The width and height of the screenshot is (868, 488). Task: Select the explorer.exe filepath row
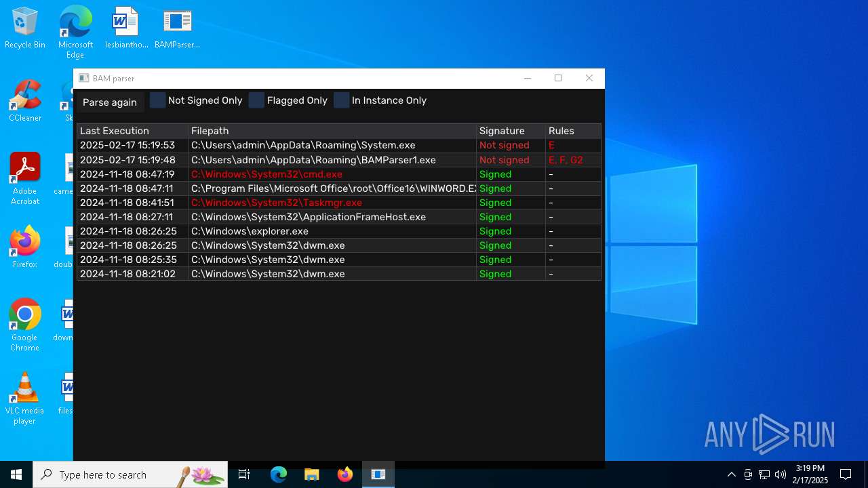[x=332, y=231]
